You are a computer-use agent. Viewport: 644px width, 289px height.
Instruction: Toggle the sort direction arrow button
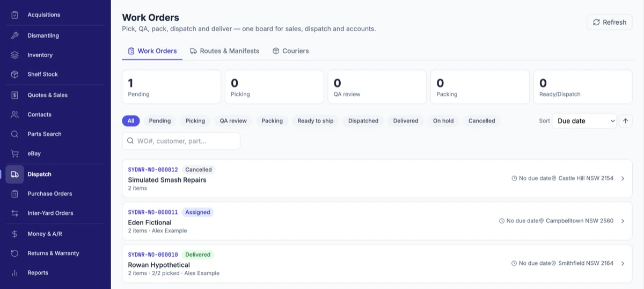tap(625, 121)
